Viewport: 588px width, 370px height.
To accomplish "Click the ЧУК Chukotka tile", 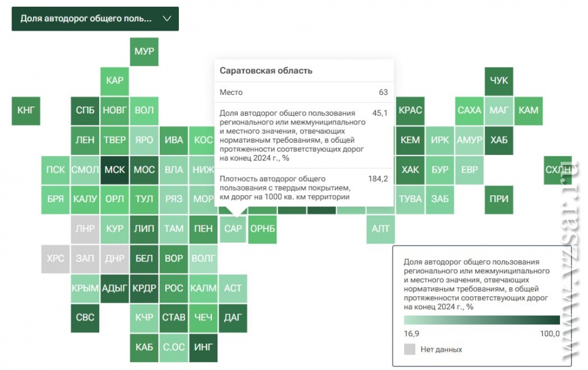I will point(499,81).
